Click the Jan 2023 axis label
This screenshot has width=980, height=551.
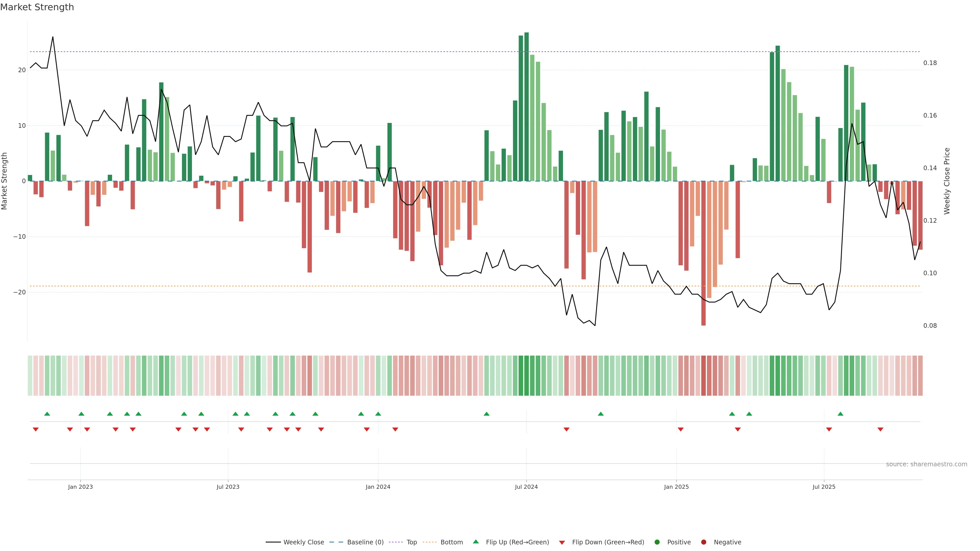[x=80, y=487]
